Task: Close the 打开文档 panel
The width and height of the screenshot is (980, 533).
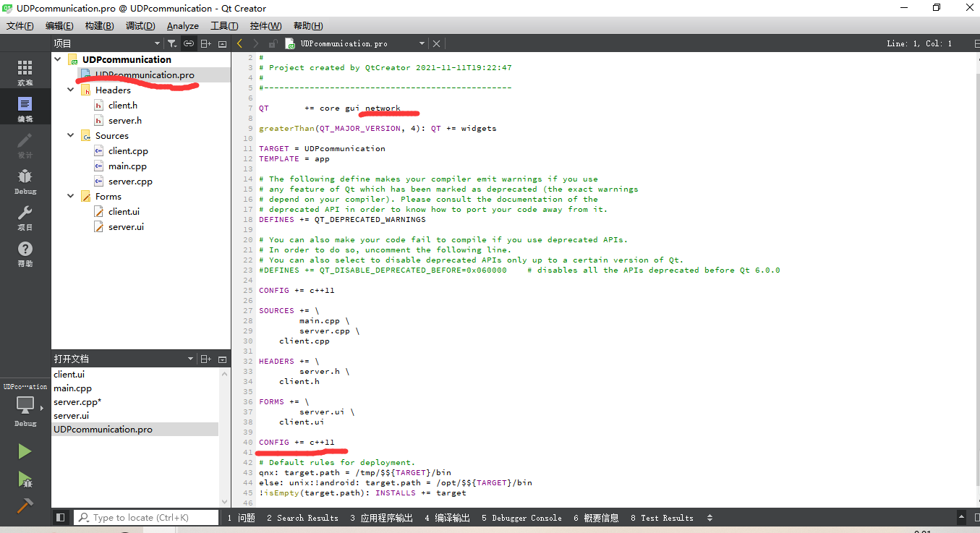Action: click(223, 359)
